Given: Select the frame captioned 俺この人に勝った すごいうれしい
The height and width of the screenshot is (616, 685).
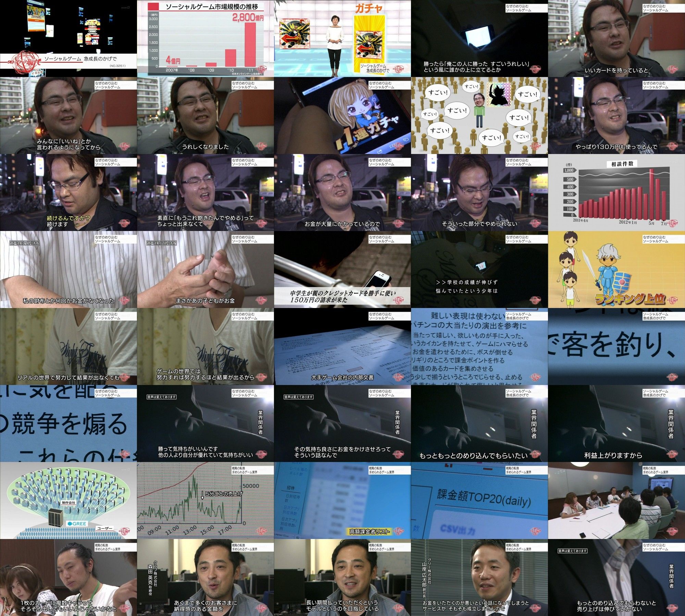Looking at the screenshot, I should tap(480, 38).
